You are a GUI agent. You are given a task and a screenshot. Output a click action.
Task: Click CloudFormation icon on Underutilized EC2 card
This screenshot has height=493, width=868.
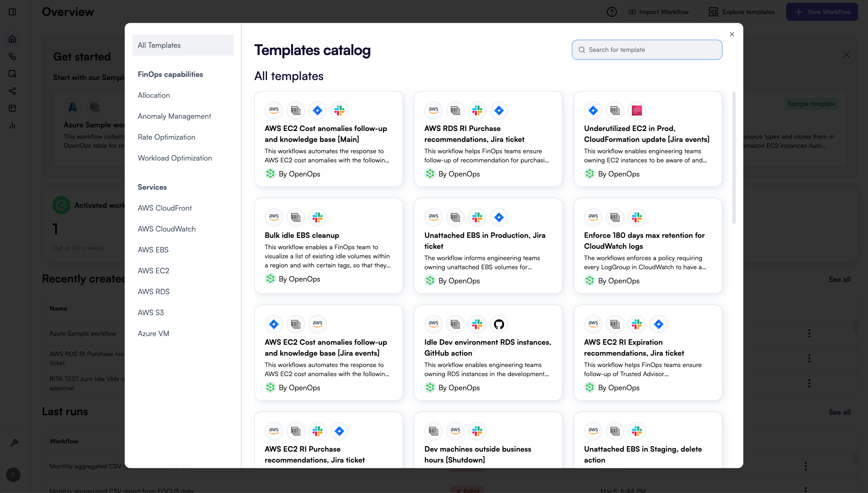tap(637, 111)
